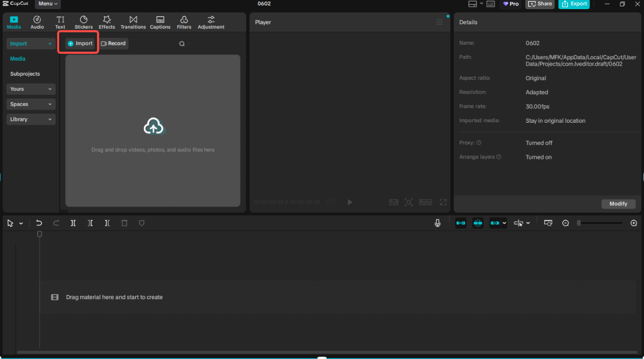The height and width of the screenshot is (359, 644).
Task: Click the undo arrow in timeline toolbar
Action: pyautogui.click(x=39, y=223)
